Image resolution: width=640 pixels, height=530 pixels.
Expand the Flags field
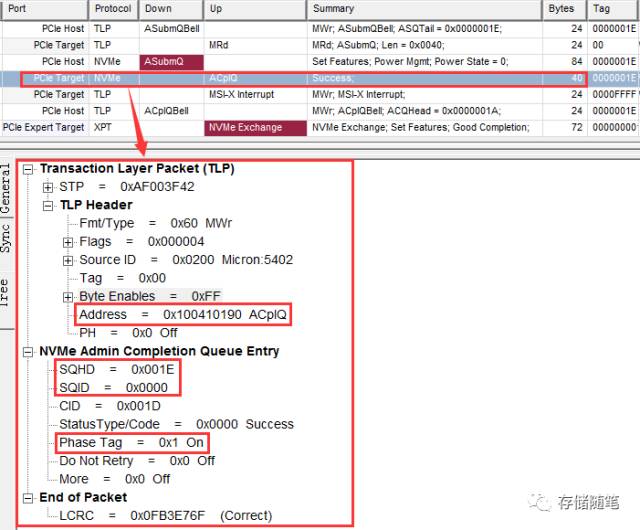coord(68,243)
